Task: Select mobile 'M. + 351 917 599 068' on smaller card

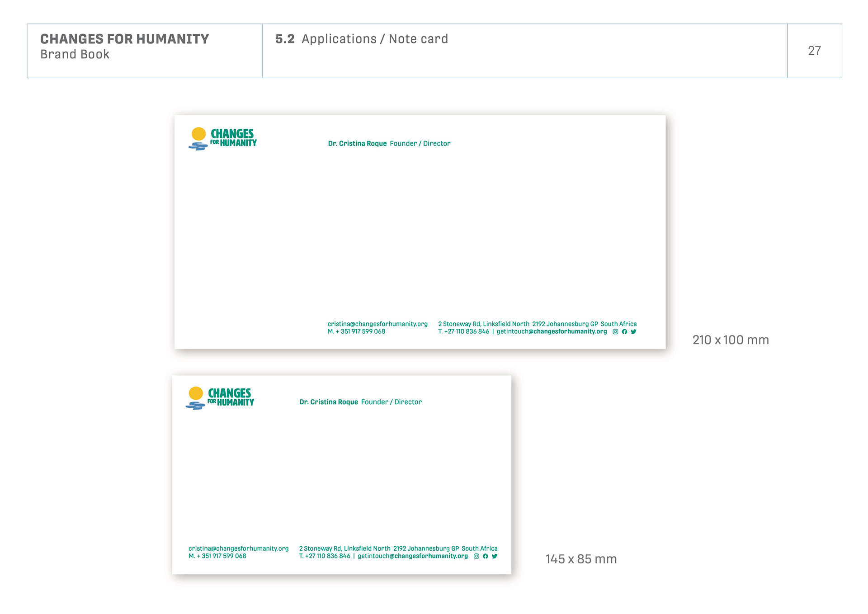Action: (217, 556)
